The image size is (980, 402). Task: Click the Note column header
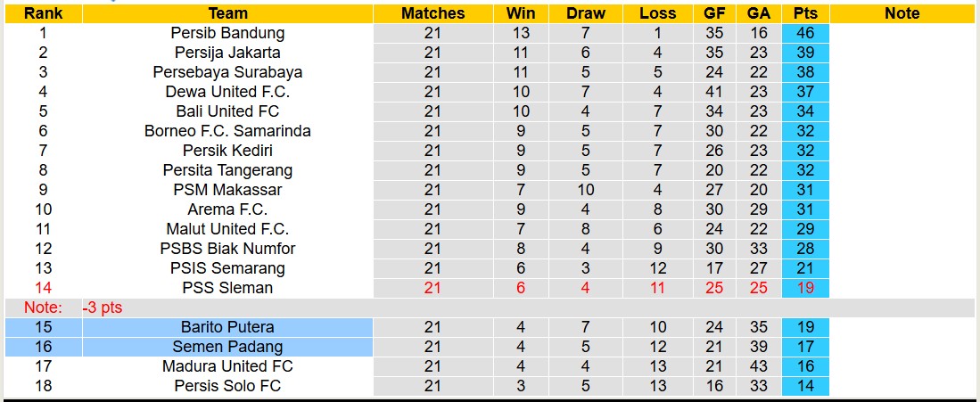902,13
